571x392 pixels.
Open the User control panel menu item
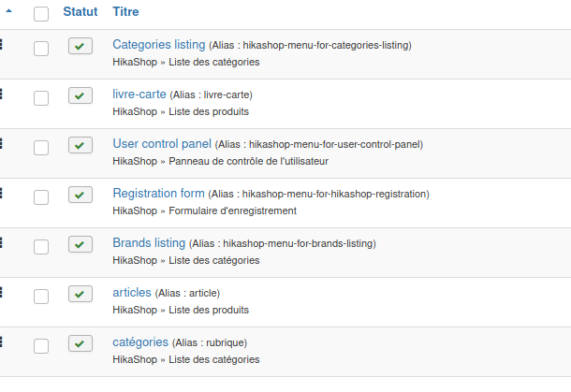(x=161, y=144)
